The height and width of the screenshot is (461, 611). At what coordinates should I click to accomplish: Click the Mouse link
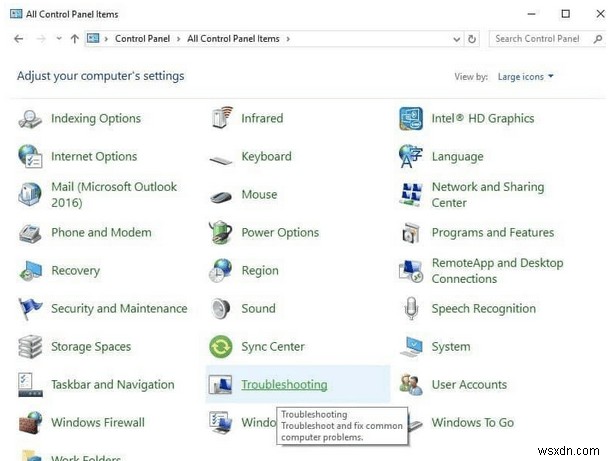click(x=259, y=194)
